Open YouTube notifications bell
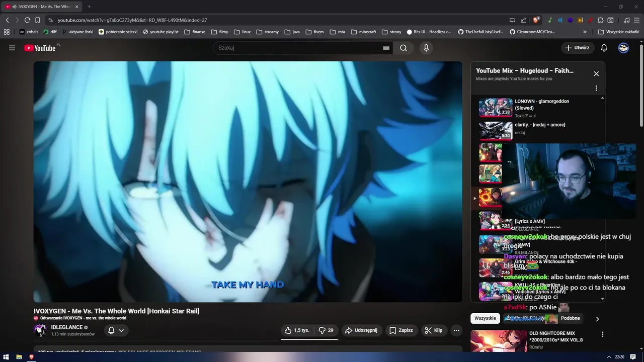This screenshot has height=362, width=644. coord(604,48)
